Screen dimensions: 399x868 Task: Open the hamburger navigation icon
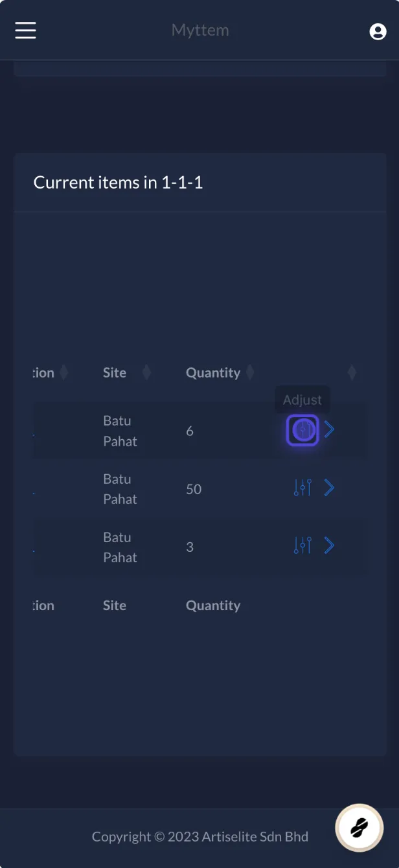(x=25, y=30)
